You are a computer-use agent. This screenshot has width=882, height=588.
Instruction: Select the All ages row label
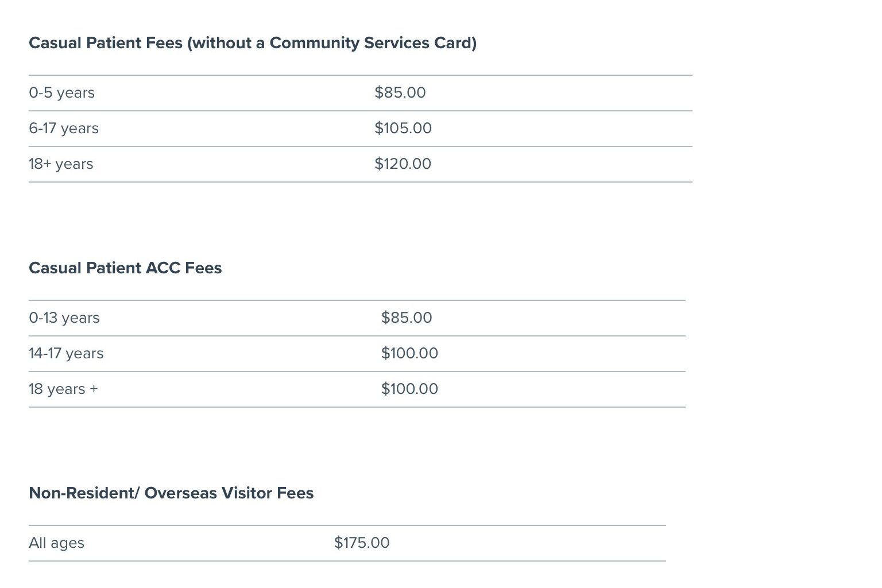click(56, 543)
